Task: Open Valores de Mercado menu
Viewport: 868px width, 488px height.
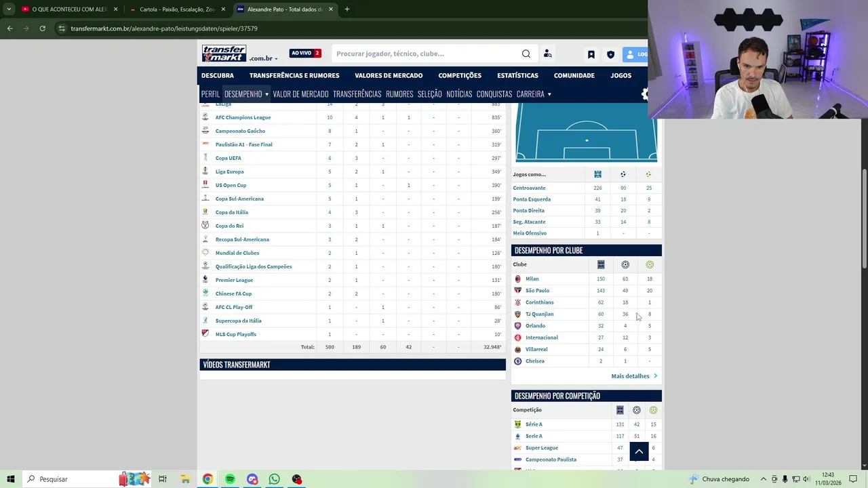Action: point(389,75)
